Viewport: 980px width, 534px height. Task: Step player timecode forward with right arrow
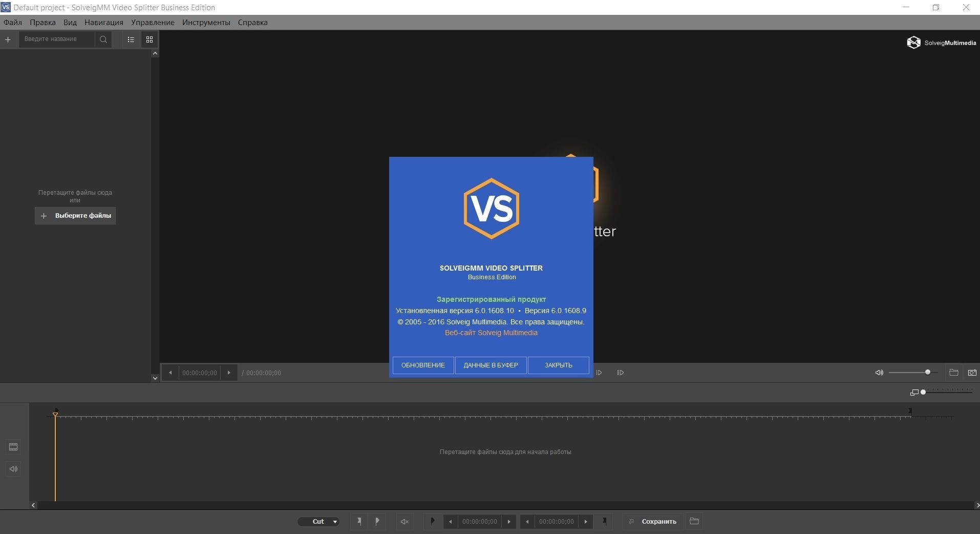229,373
